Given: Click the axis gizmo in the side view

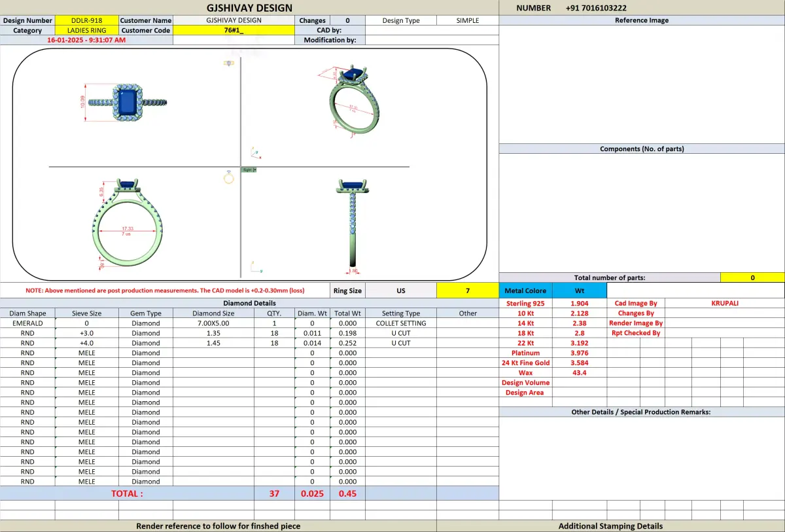Looking at the screenshot, I should point(256,268).
